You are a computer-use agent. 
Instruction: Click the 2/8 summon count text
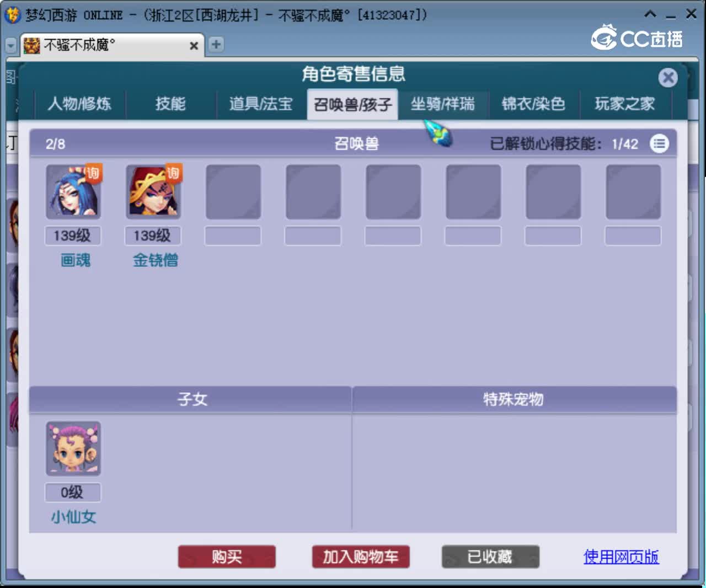tap(55, 144)
